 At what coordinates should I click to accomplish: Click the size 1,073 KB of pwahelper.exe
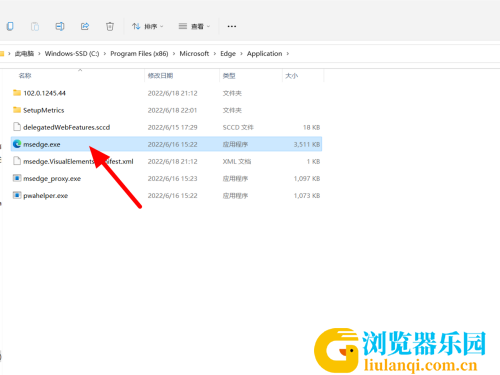307,196
